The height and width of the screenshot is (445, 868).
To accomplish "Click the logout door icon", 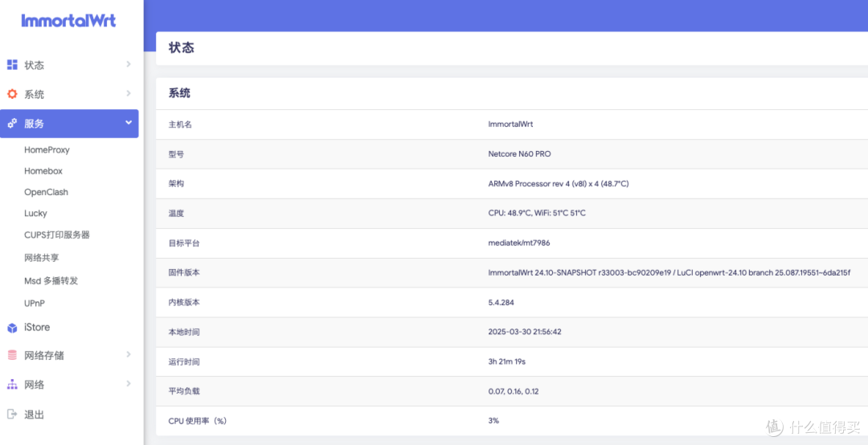I will coord(12,414).
